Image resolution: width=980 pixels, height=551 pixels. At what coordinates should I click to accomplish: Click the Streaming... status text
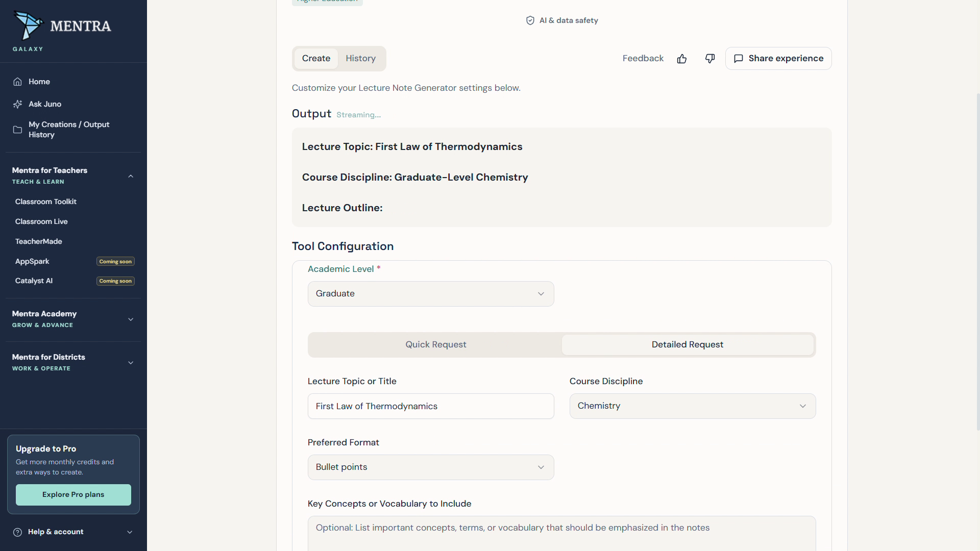coord(358,115)
